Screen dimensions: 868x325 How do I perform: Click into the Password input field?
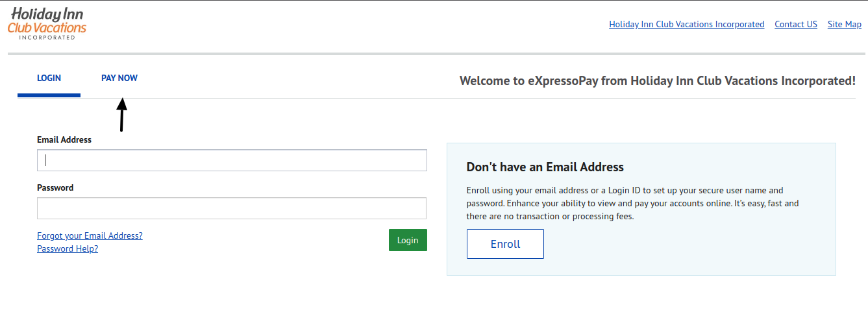tap(232, 208)
